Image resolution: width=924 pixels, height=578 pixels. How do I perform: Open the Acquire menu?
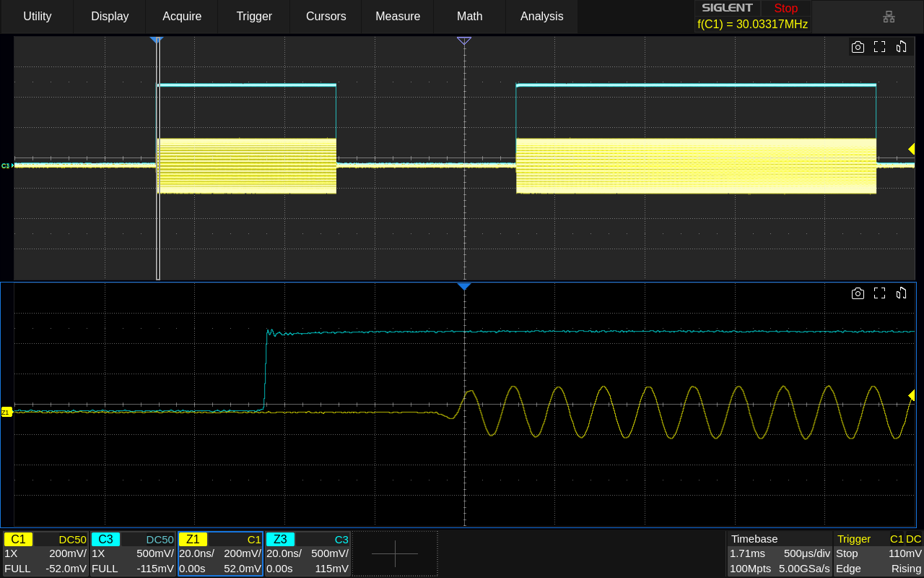click(x=182, y=16)
